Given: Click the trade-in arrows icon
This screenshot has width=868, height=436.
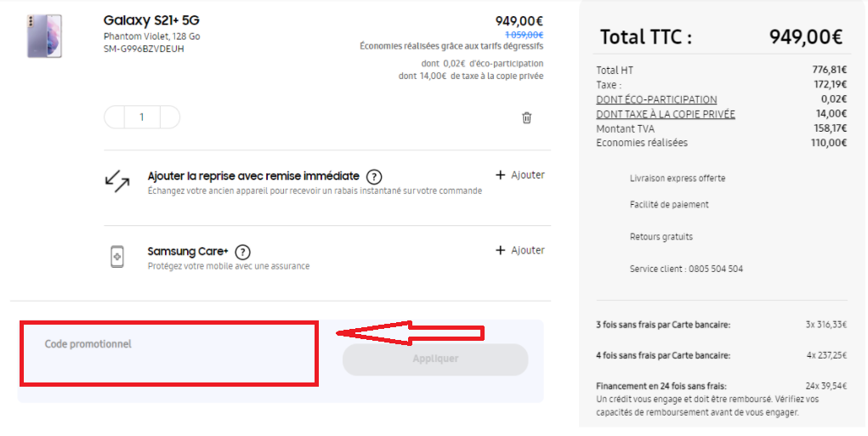Looking at the screenshot, I should pos(117,181).
